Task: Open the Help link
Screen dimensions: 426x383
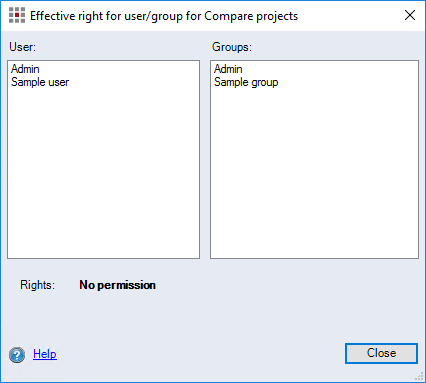Action: click(x=45, y=354)
